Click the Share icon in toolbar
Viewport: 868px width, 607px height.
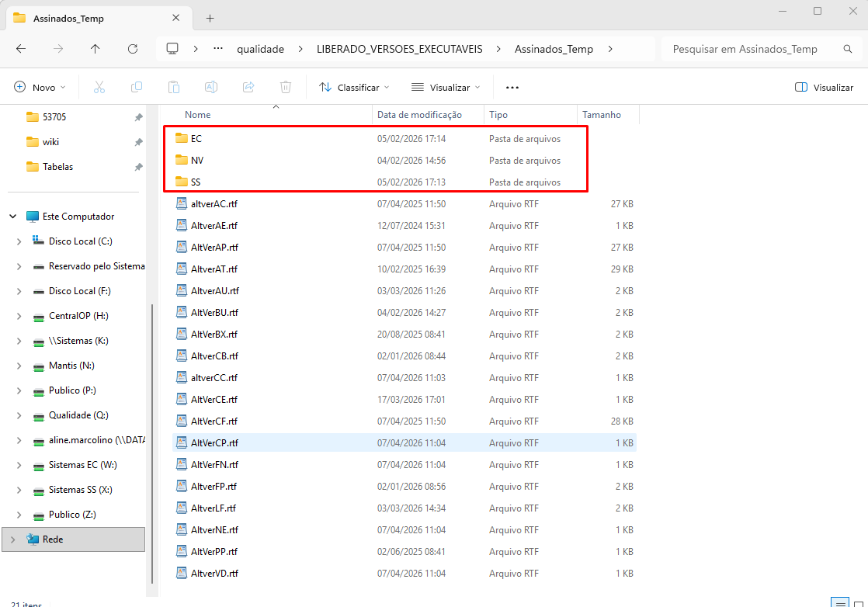point(248,88)
